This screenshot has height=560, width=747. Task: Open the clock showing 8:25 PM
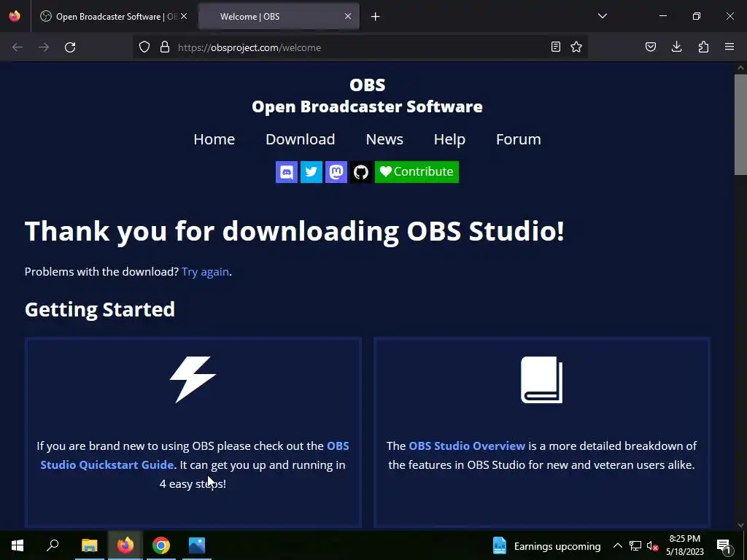tap(684, 545)
